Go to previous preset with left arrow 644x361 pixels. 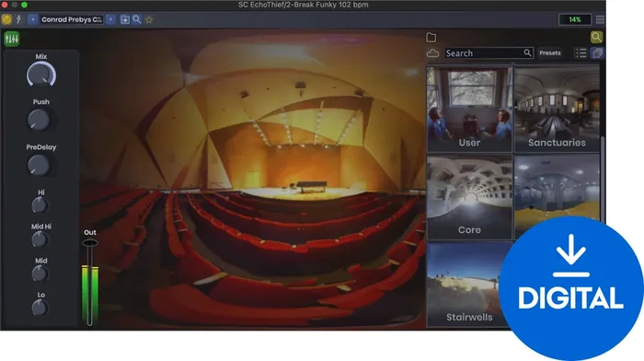tap(33, 19)
